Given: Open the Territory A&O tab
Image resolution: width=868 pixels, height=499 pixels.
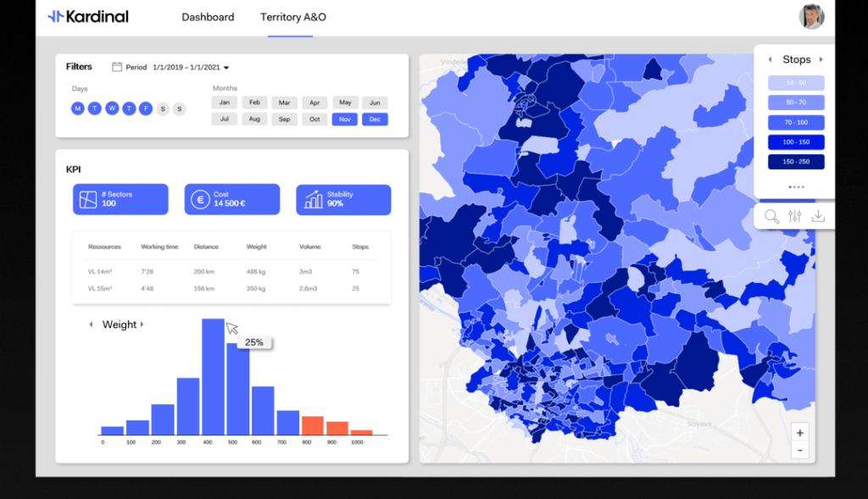Looking at the screenshot, I should (x=292, y=17).
